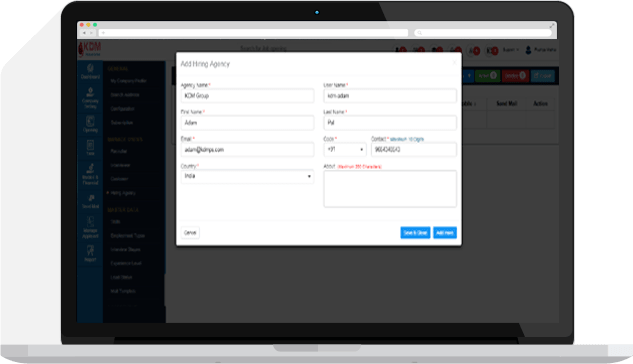Screen dimensions: 633x364
Task: Click the browser search box
Action: 483,33
